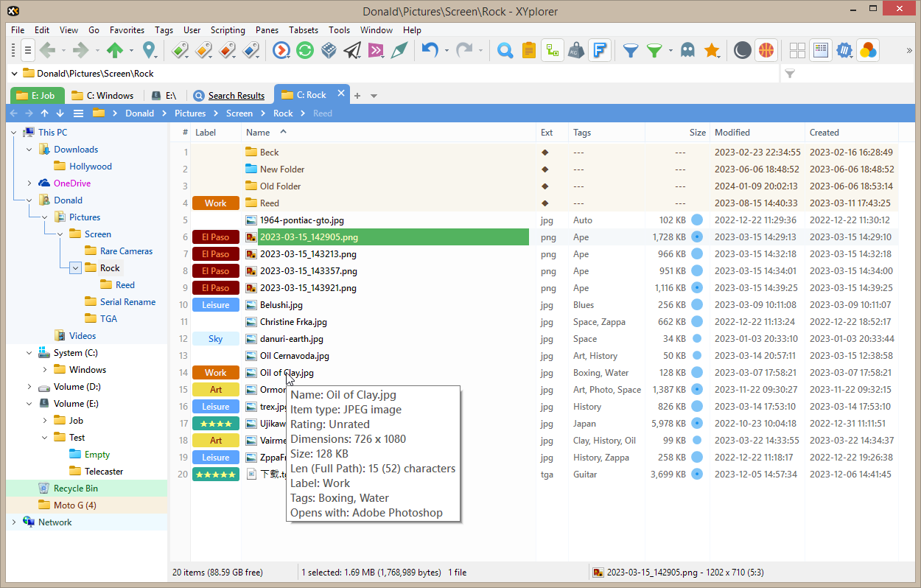The width and height of the screenshot is (921, 588).
Task: Select the Belushi.jpg file in the list
Action: (x=281, y=305)
